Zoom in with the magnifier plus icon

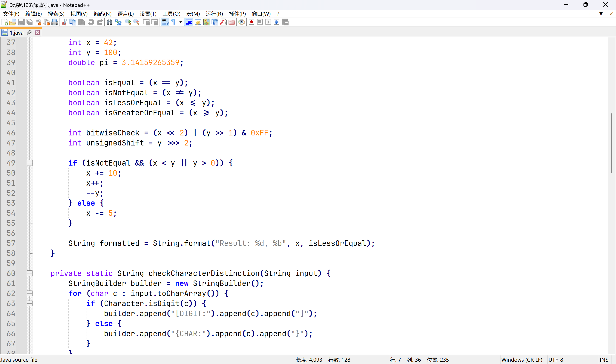click(x=128, y=22)
